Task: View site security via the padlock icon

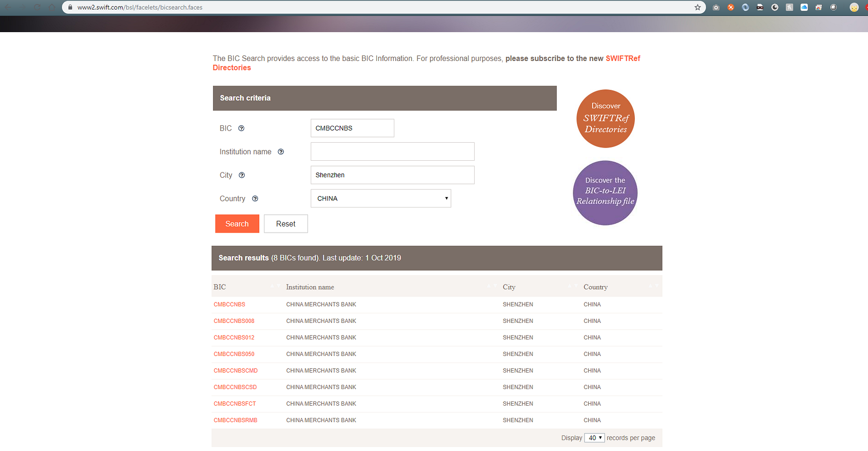Action: coord(70,7)
